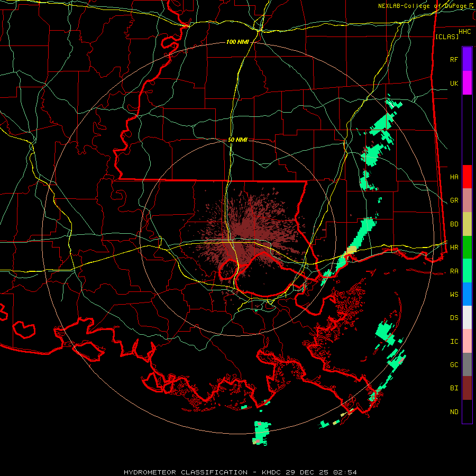The height and width of the screenshot is (476, 476).
Task: Click the BI legend label
Action: point(454,388)
